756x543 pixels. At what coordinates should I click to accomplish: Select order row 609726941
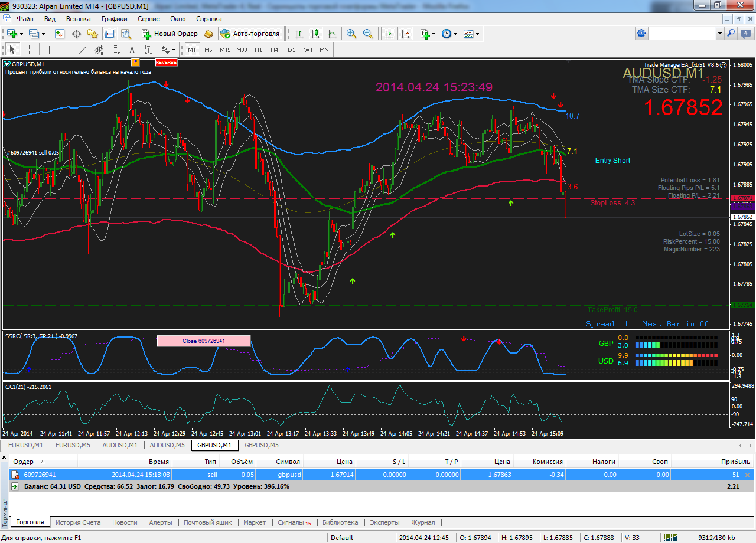pyautogui.click(x=382, y=475)
